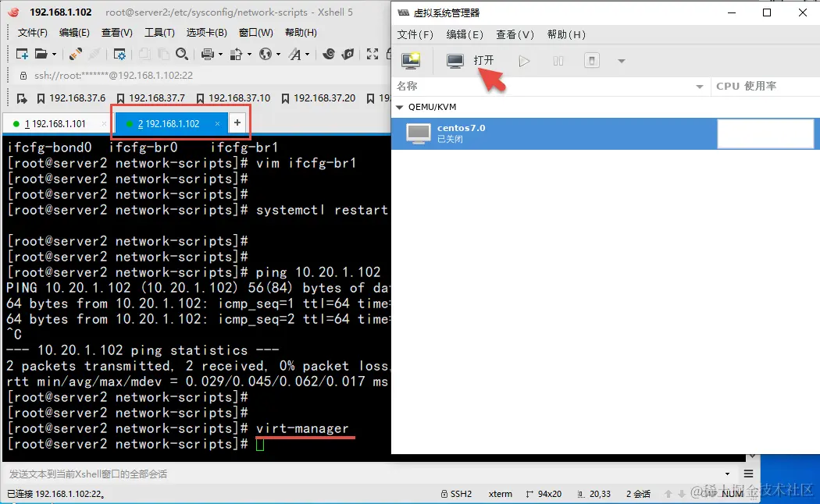Open the 查看(V) menu in Xshell

click(x=116, y=33)
